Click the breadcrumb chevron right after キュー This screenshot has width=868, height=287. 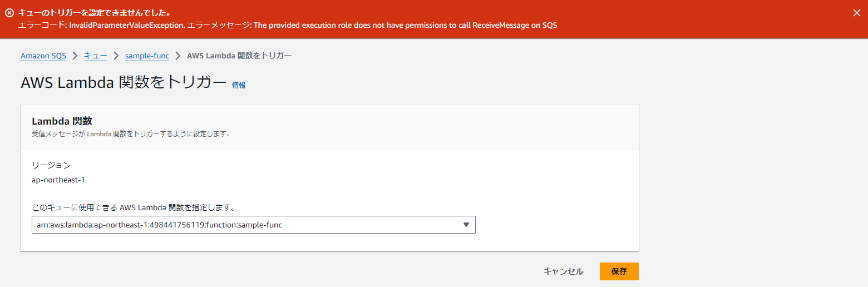(x=116, y=56)
